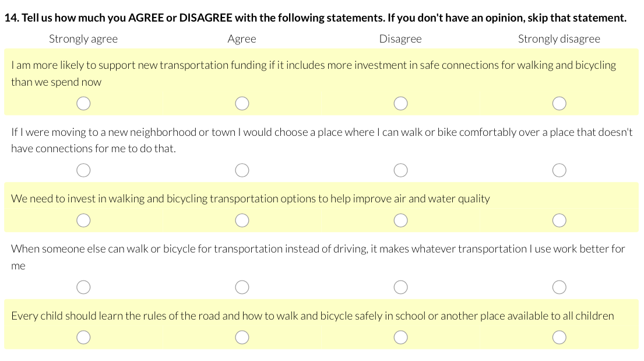644x361 pixels.
Task: Choose Agree for moving to new neighborhood
Action: click(x=242, y=170)
